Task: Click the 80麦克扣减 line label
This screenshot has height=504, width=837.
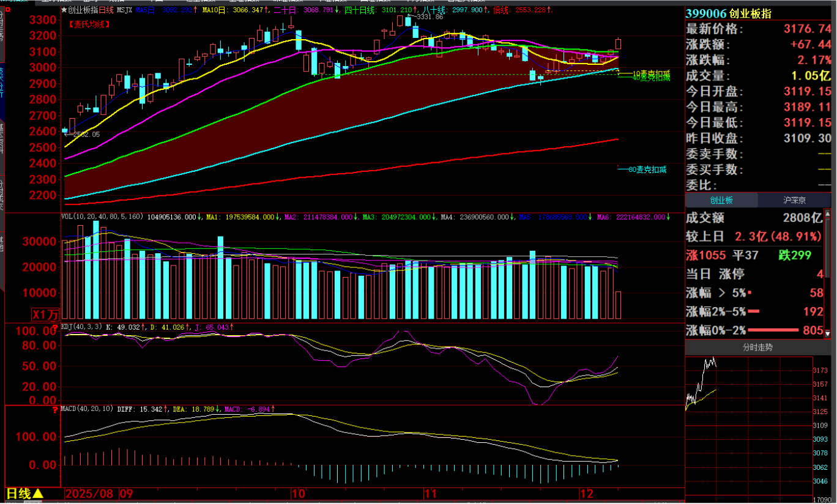Action: [x=647, y=169]
